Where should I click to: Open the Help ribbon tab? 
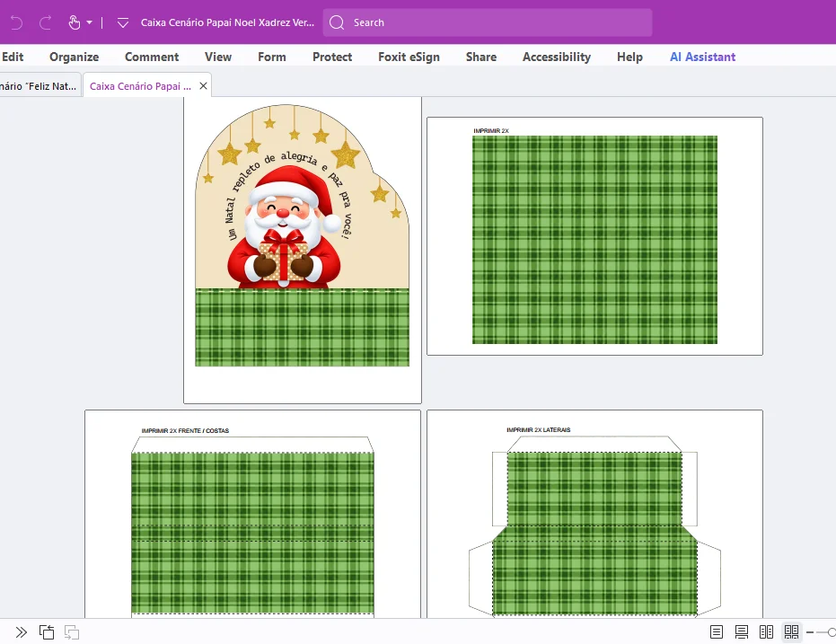pos(629,57)
